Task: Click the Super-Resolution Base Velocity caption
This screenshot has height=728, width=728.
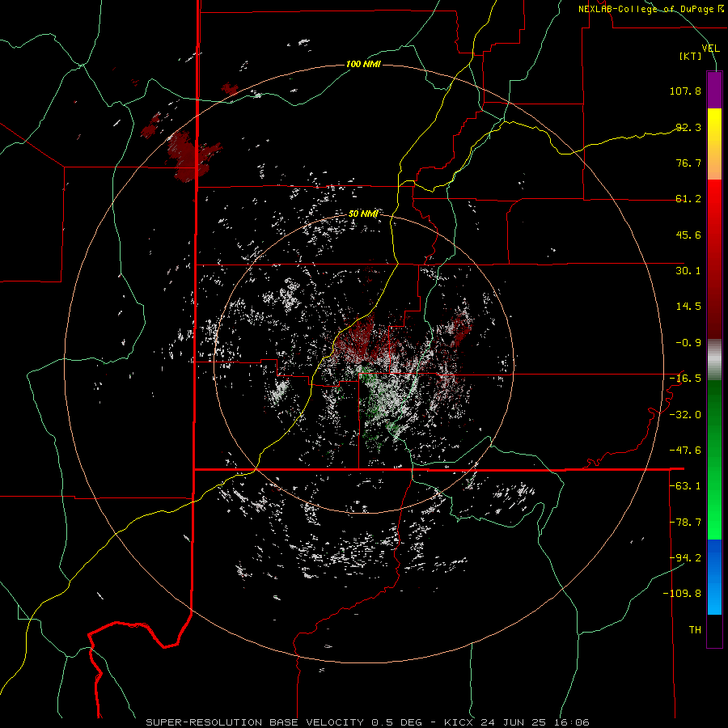Action: [368, 722]
